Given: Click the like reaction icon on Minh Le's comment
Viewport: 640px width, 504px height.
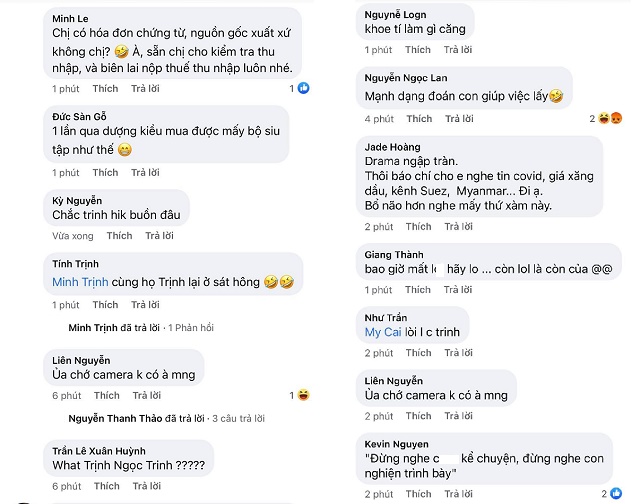Looking at the screenshot, I should pyautogui.click(x=304, y=89).
